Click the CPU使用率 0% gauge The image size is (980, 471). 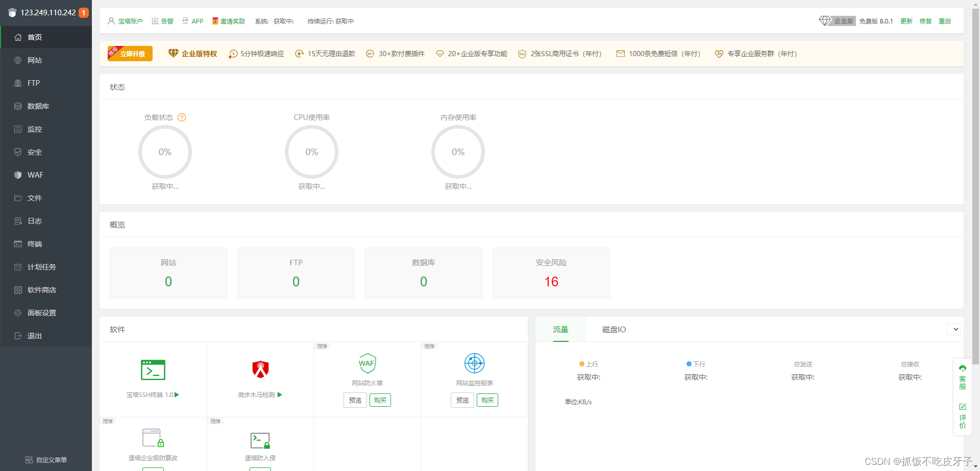click(311, 152)
